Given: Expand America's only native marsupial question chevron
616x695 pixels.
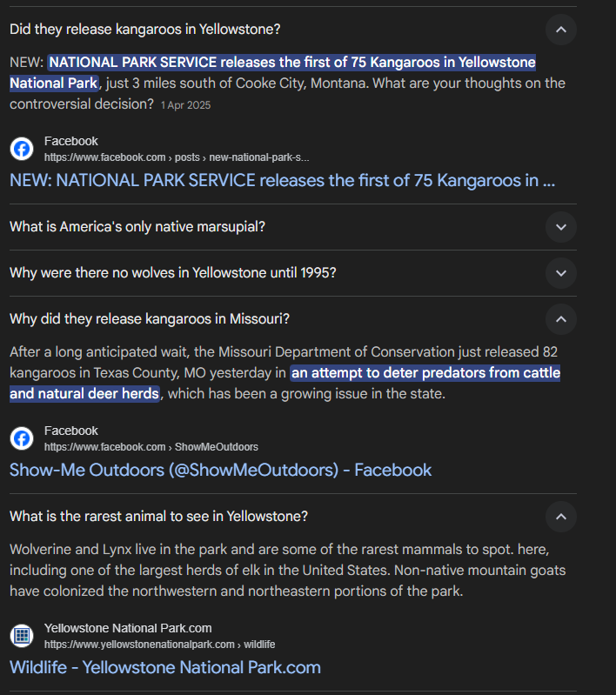Looking at the screenshot, I should pos(560,227).
